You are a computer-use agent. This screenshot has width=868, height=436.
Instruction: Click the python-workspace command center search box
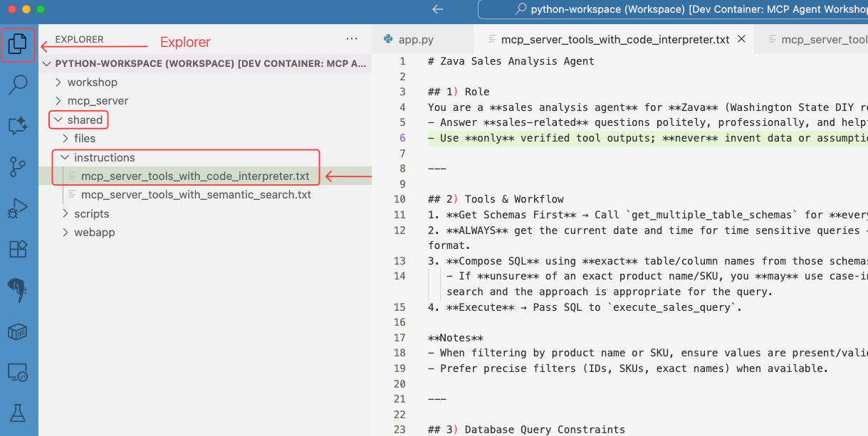coord(676,9)
